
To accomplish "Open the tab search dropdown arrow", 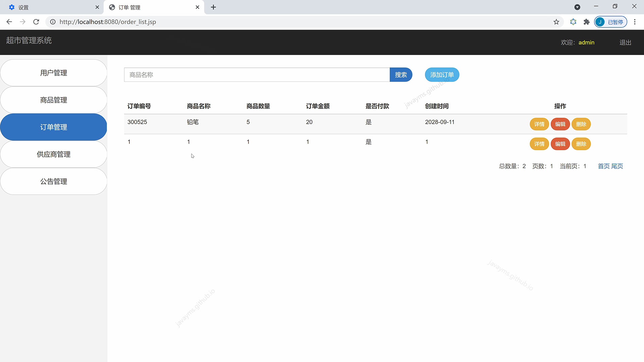I will pos(577,7).
